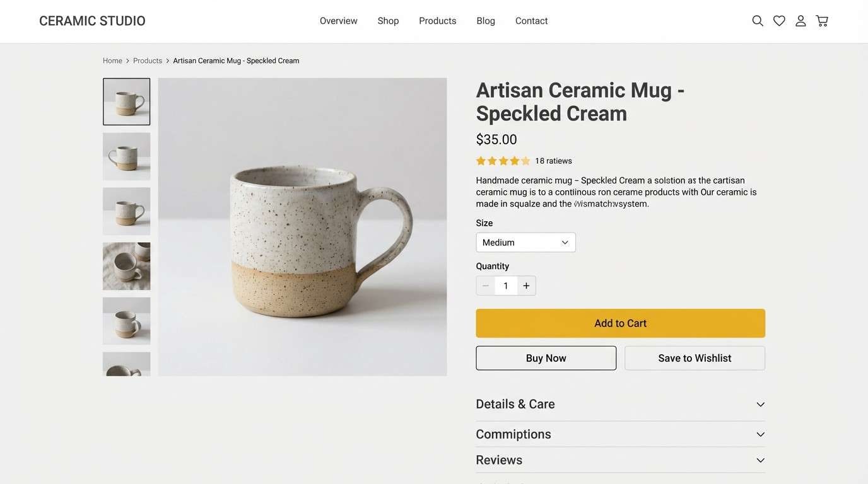Expand the Commiptions section
The height and width of the screenshot is (484, 868).
coord(620,434)
